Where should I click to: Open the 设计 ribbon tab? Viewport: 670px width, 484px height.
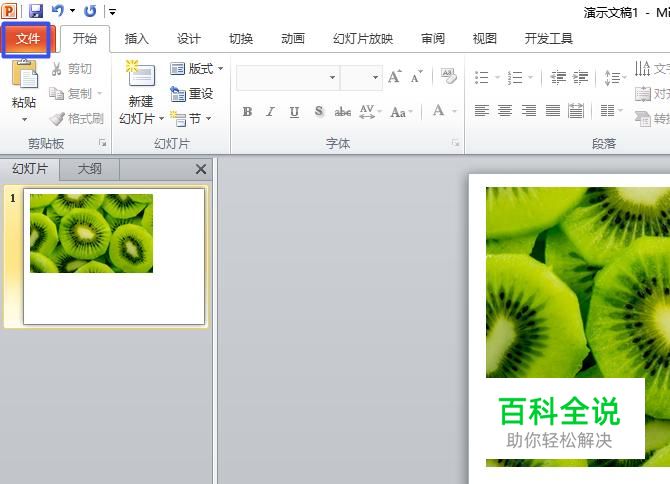188,39
